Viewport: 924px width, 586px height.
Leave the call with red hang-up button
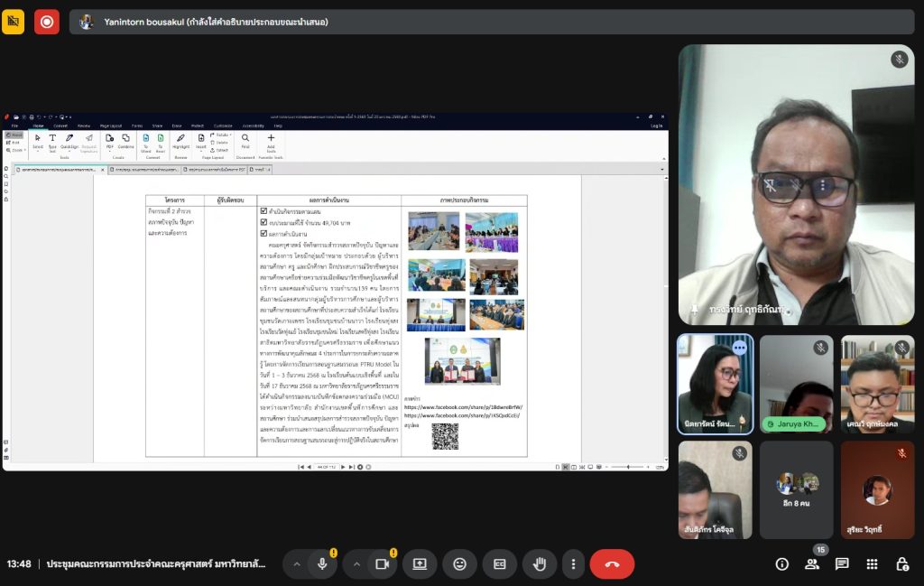click(612, 564)
